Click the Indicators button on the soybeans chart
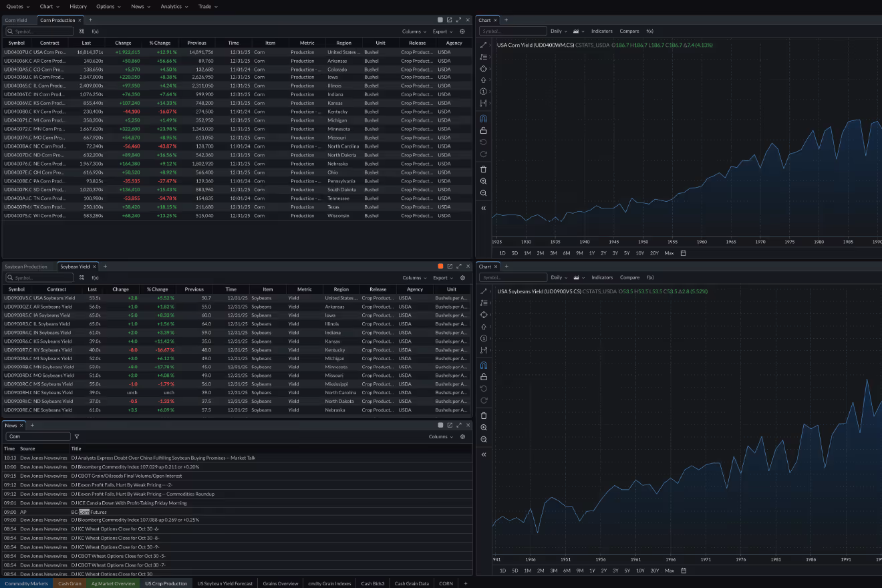Image resolution: width=882 pixels, height=588 pixels. click(x=602, y=277)
